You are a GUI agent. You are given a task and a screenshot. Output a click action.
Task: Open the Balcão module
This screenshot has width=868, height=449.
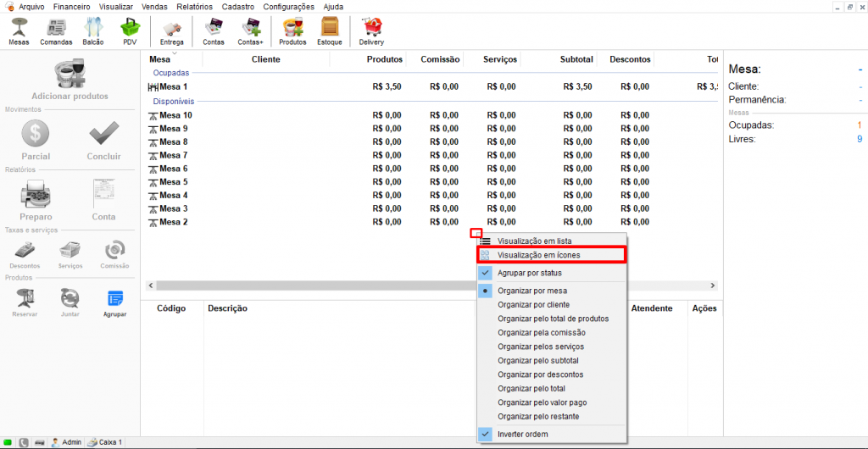click(93, 31)
